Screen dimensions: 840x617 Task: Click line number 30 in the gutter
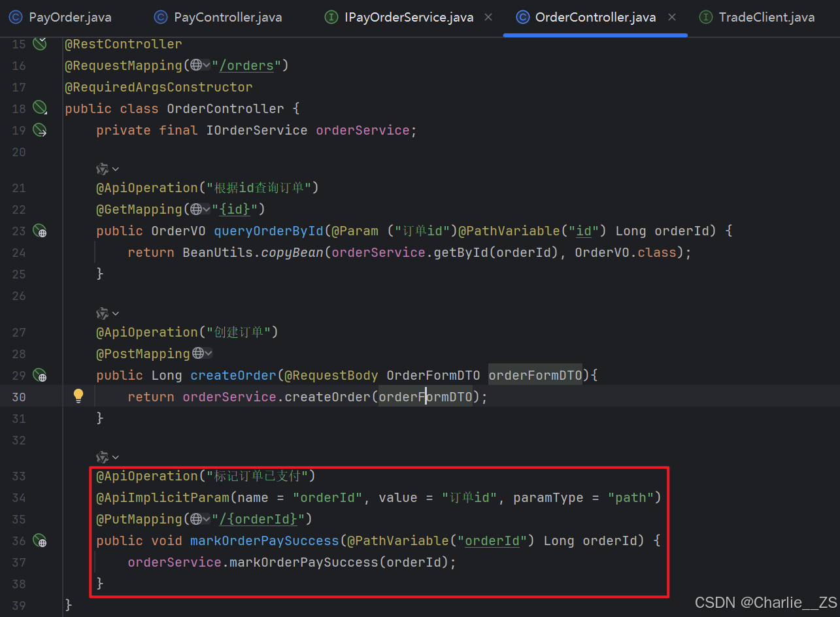pos(19,397)
